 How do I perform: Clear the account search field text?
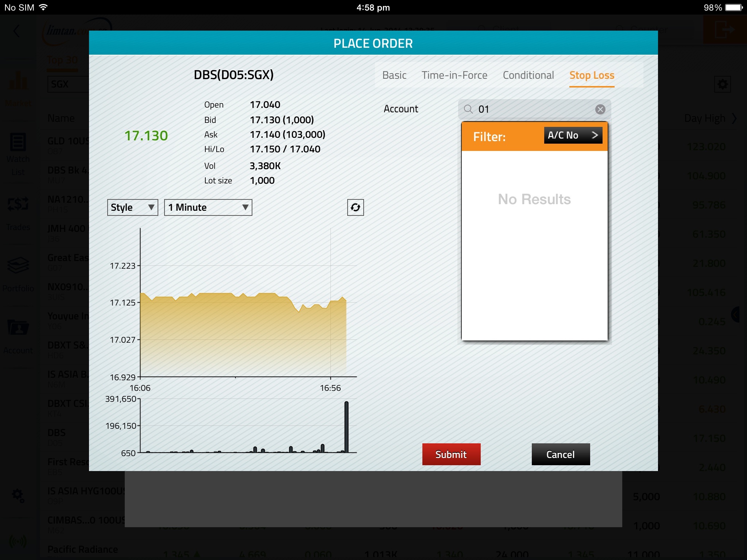point(600,109)
